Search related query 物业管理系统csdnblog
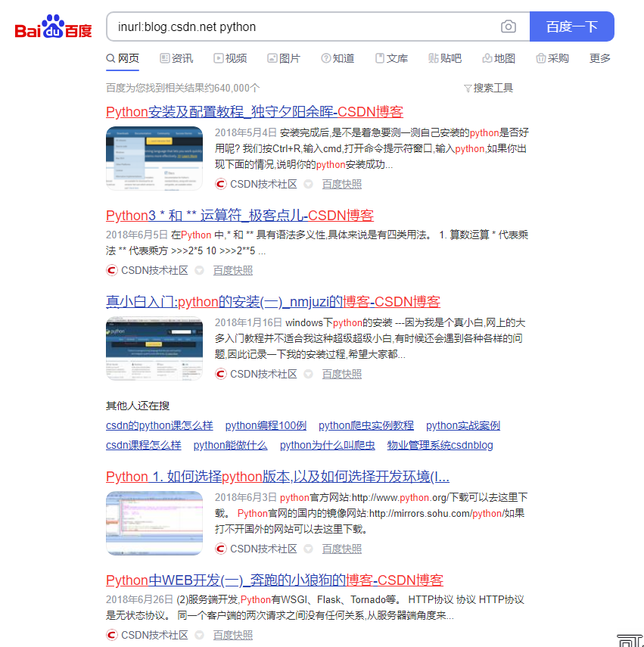Viewport: 644px width, 647px height. [x=440, y=445]
